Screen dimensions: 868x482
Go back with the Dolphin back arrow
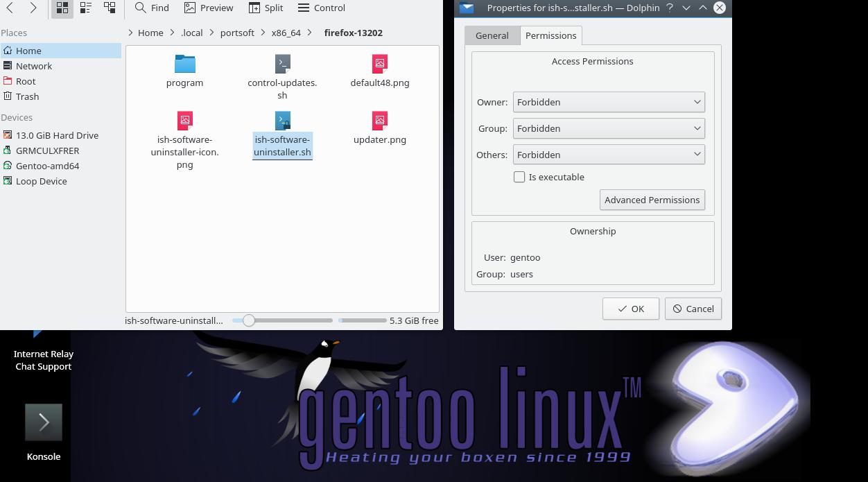pyautogui.click(x=10, y=8)
